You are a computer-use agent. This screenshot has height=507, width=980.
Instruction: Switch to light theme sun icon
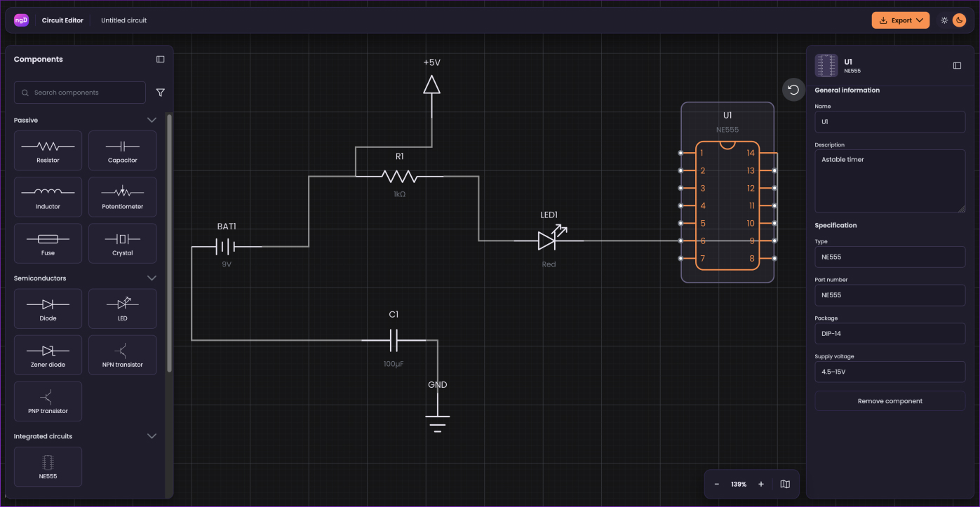point(944,20)
